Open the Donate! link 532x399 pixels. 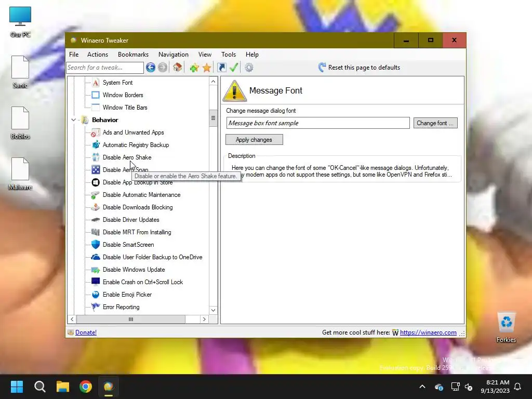point(86,332)
